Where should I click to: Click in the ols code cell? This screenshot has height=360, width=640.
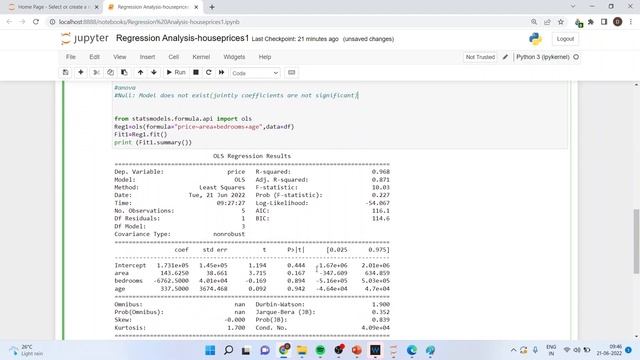(x=340, y=115)
